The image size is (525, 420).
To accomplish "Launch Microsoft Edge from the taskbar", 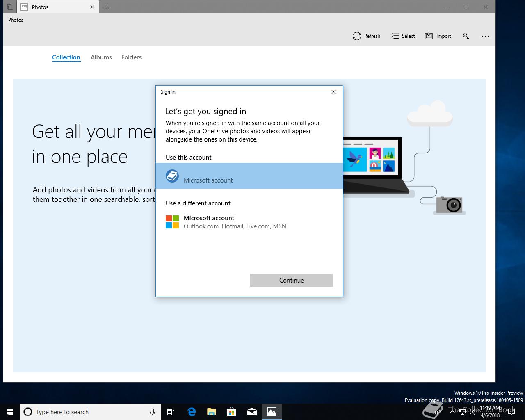I will (192, 412).
